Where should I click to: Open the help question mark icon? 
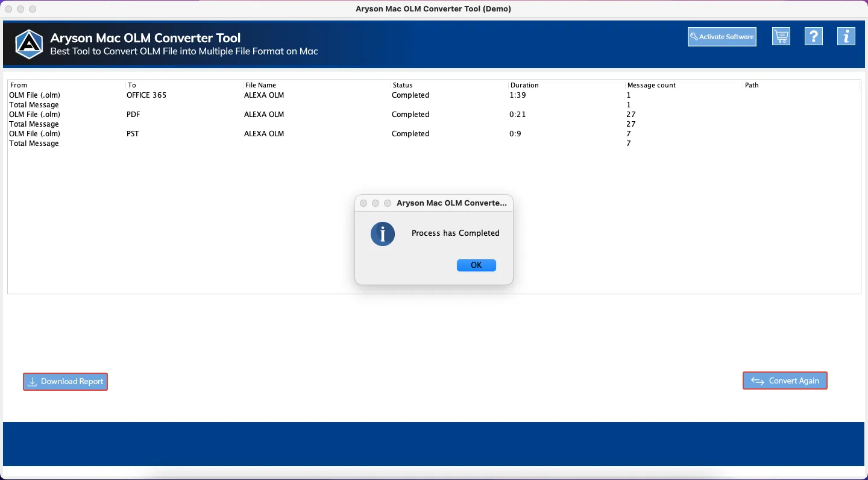tap(814, 37)
